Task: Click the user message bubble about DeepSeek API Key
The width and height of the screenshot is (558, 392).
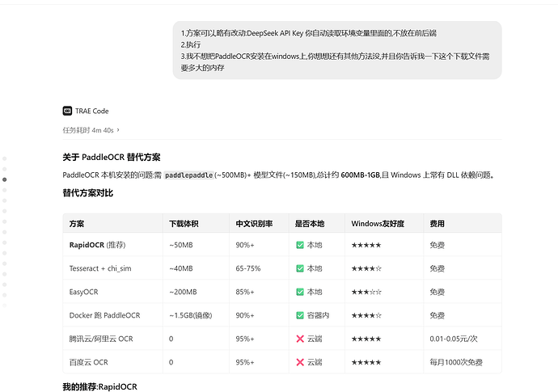Action: (x=337, y=50)
